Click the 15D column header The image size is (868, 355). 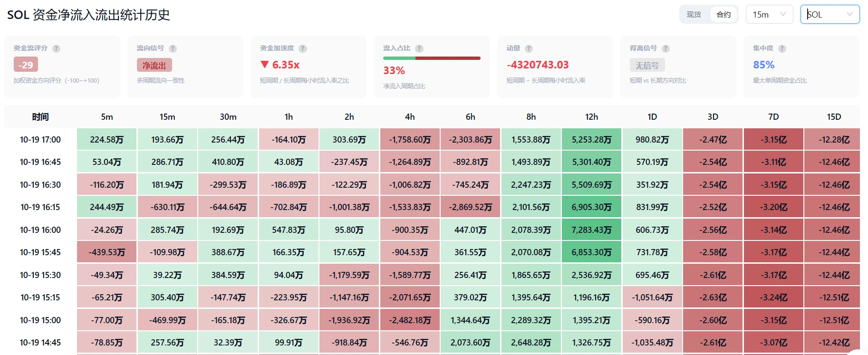(834, 117)
